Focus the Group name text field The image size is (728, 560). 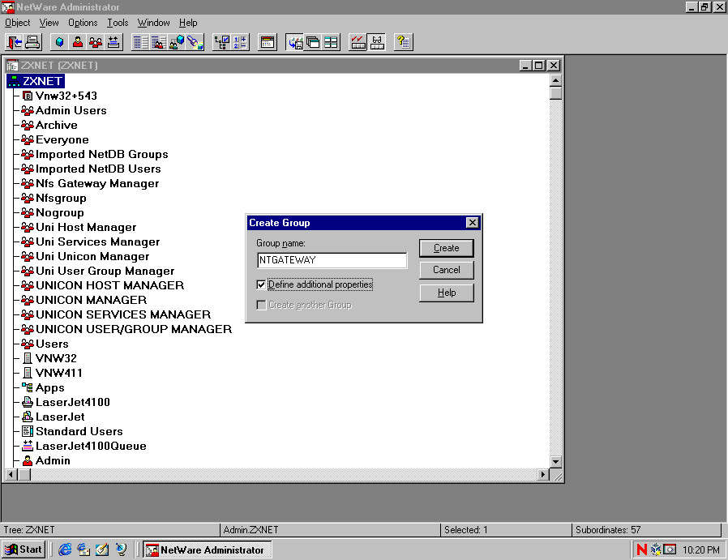[332, 260]
